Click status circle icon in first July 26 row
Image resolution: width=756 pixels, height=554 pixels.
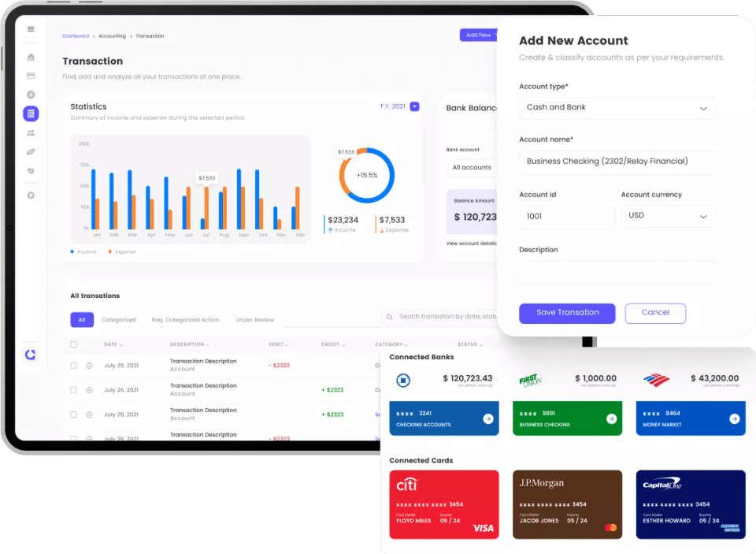[89, 366]
